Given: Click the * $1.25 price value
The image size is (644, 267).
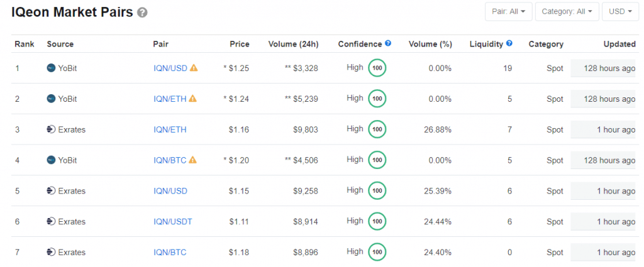Looking at the screenshot, I should tap(236, 68).
